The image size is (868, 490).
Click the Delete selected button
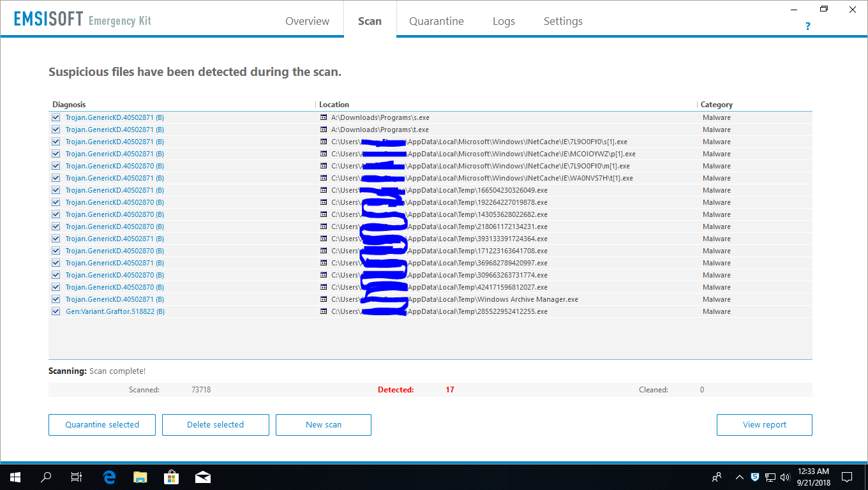pyautogui.click(x=216, y=425)
